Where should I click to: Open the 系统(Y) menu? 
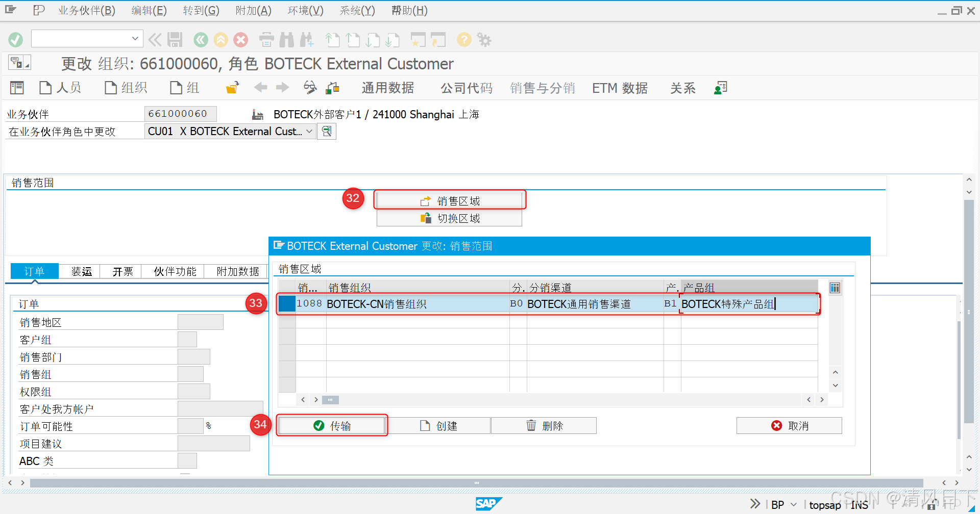pos(356,10)
